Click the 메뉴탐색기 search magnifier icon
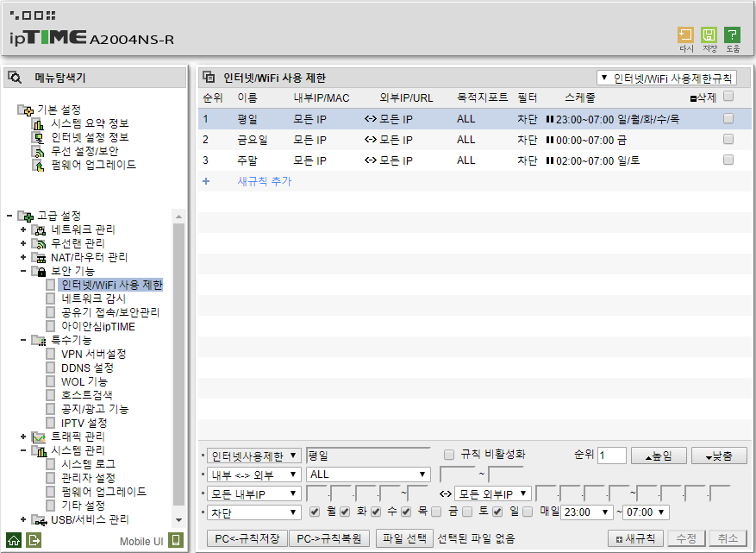This screenshot has height=553, width=756. tap(15, 77)
